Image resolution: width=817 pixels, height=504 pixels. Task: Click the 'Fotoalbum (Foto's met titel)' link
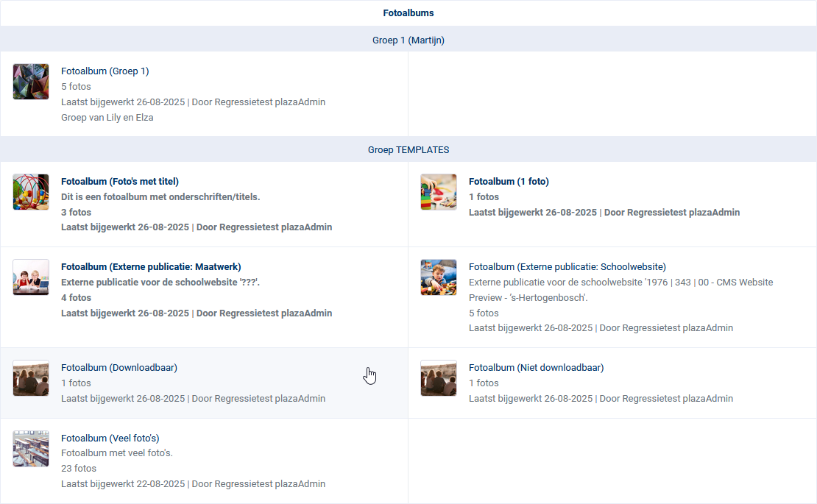click(120, 182)
